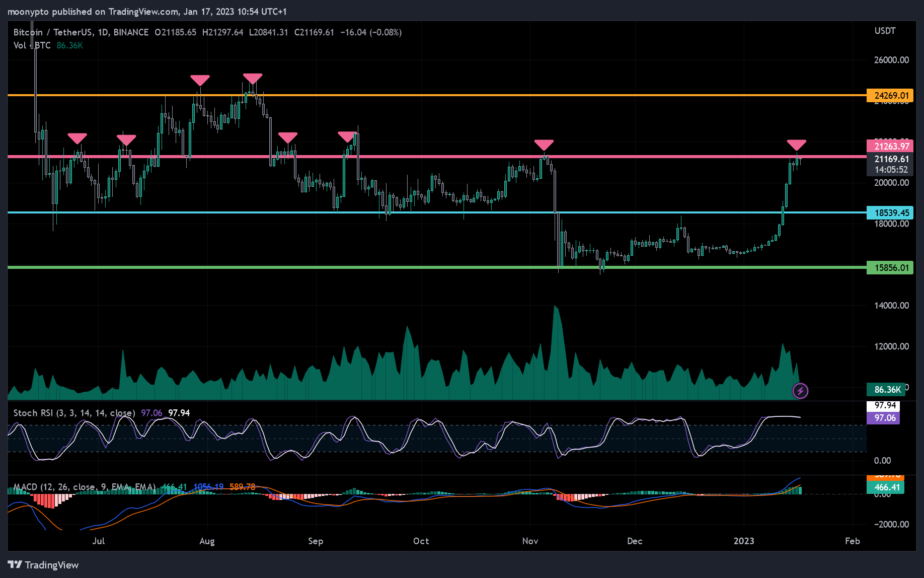Screen dimensions: 924x578
Task: Click the MACD indicator title
Action: [84, 487]
